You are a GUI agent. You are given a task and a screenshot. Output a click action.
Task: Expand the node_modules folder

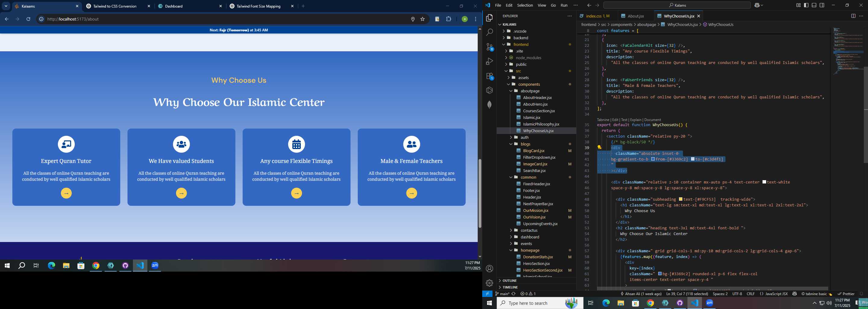tap(506, 58)
